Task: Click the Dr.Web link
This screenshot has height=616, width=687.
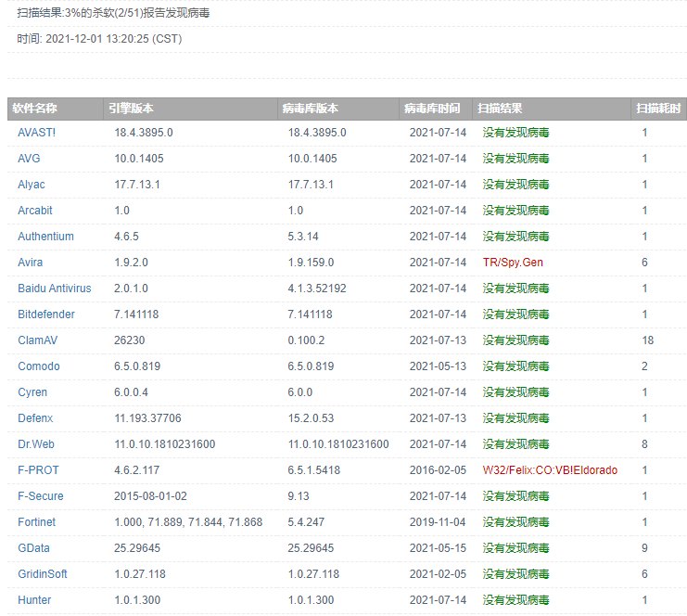Action: pyautogui.click(x=36, y=444)
